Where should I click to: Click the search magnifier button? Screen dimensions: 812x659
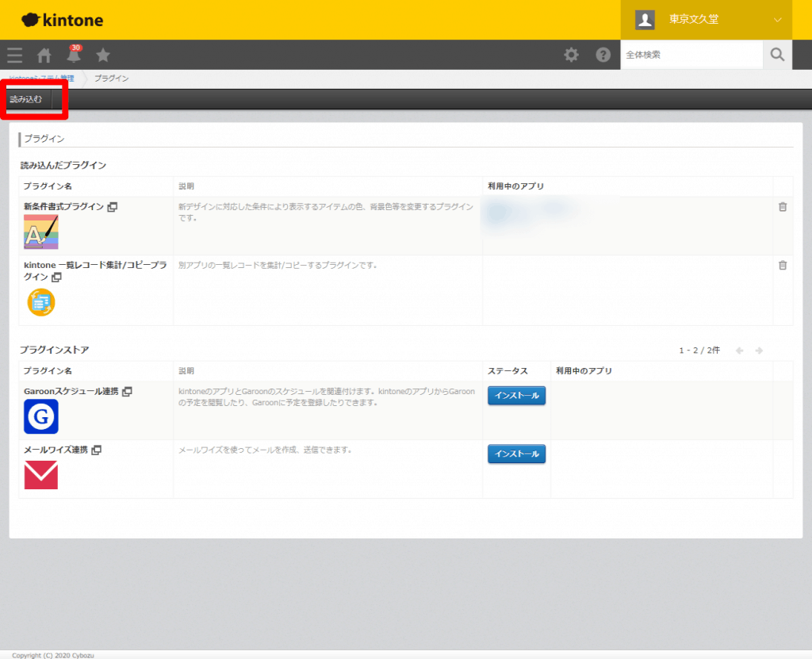(x=777, y=55)
